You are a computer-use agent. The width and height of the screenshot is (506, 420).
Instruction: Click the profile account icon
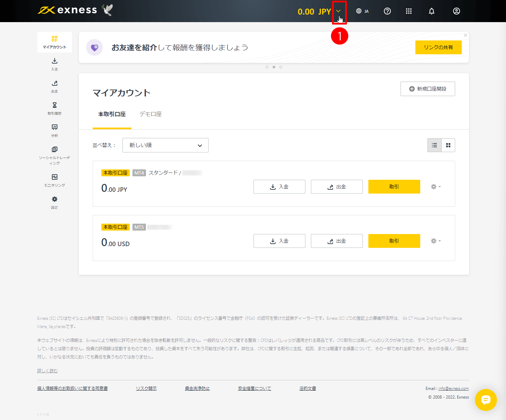456,11
